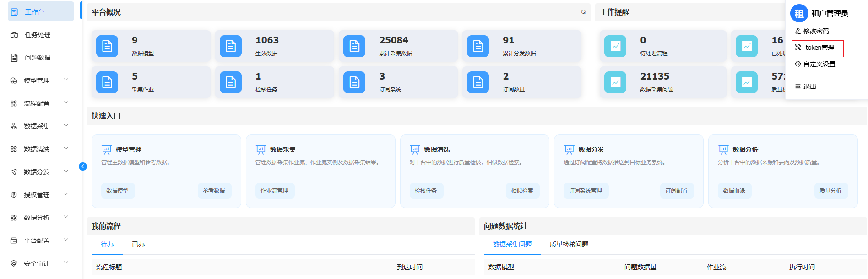This screenshot has height=279, width=868.
Task: Open 订阅配置 quick entry button
Action: pyautogui.click(x=676, y=191)
